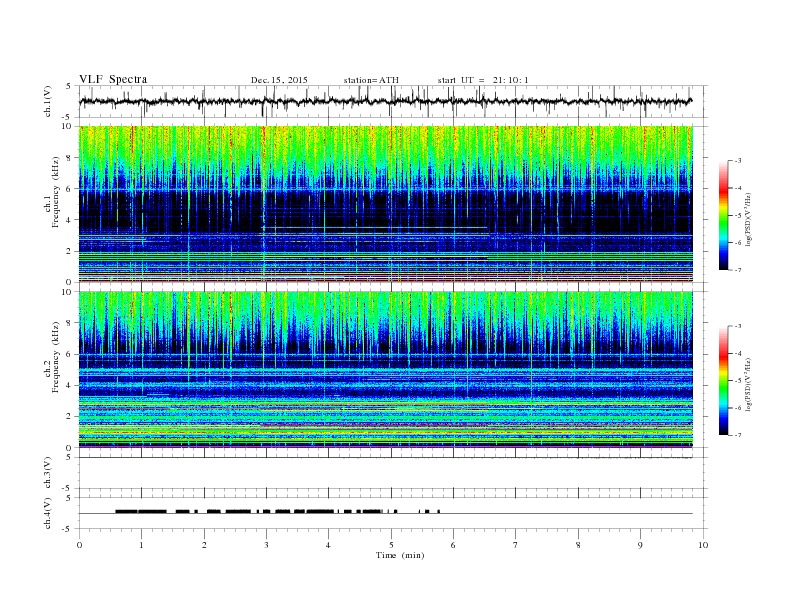This screenshot has height=612, width=792.
Task: Click the ch.1 spectrogram color bar
Action: pyautogui.click(x=723, y=215)
